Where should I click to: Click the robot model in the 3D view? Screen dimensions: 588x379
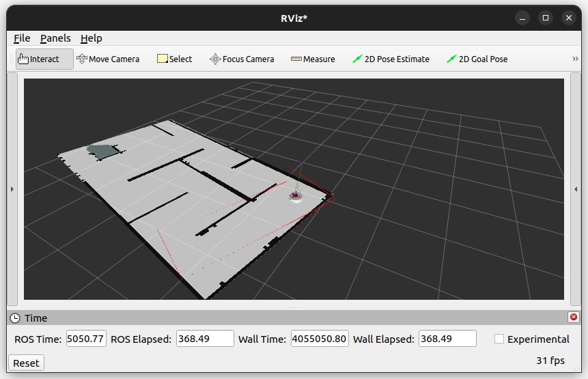(296, 197)
